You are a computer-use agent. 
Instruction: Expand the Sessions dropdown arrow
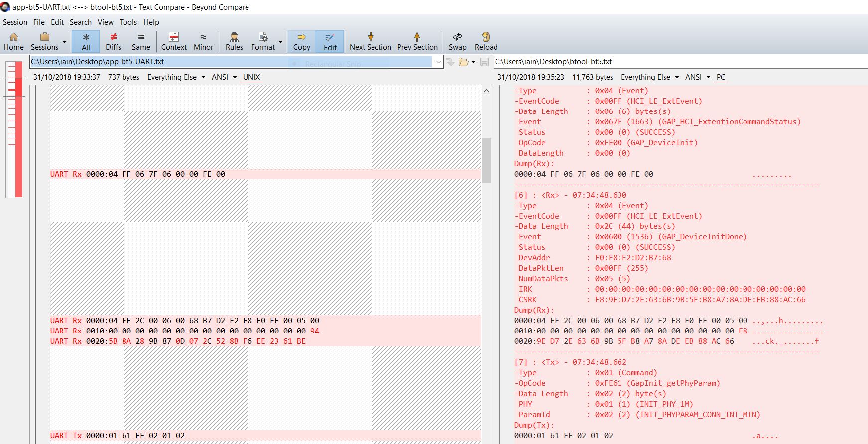[x=64, y=42]
